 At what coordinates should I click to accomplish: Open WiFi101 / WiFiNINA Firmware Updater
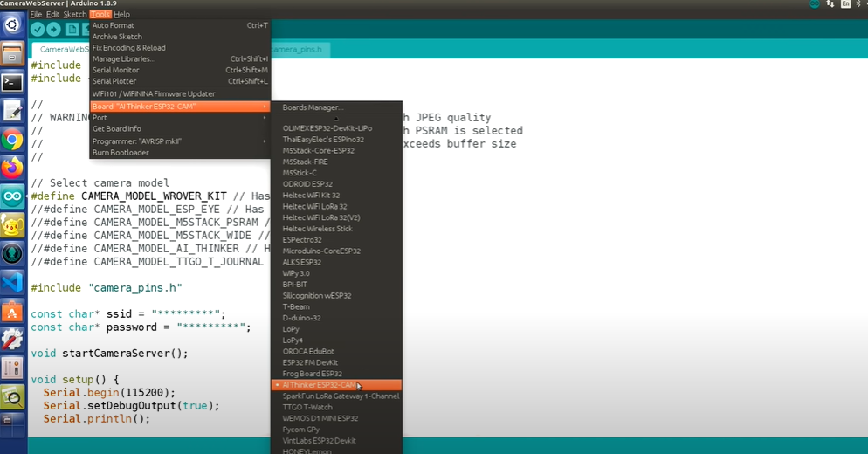click(180, 93)
